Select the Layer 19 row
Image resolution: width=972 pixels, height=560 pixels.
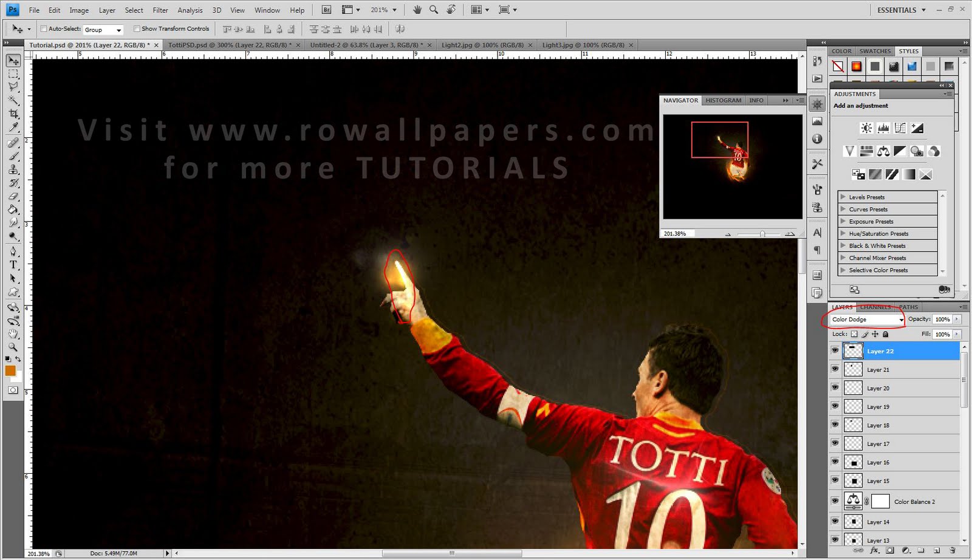pos(894,406)
